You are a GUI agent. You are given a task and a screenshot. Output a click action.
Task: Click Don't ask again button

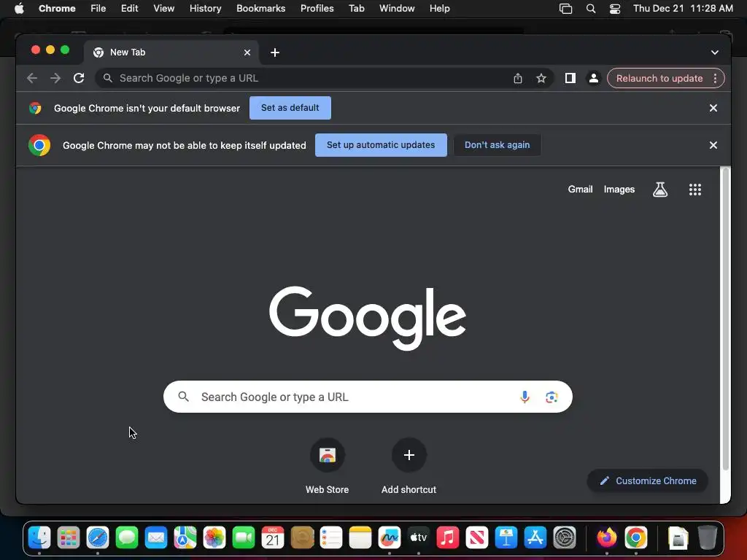497,145
